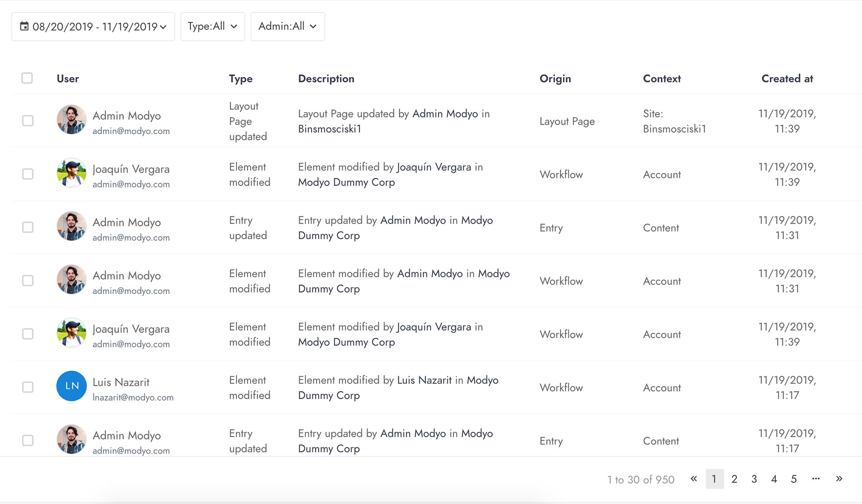Open the Admin:All filter dropdown
The width and height of the screenshot is (862, 504).
(288, 26)
